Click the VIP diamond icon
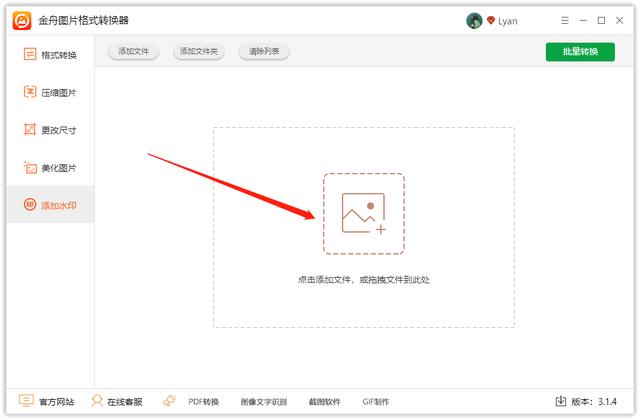The height and width of the screenshot is (420, 640). coord(491,20)
